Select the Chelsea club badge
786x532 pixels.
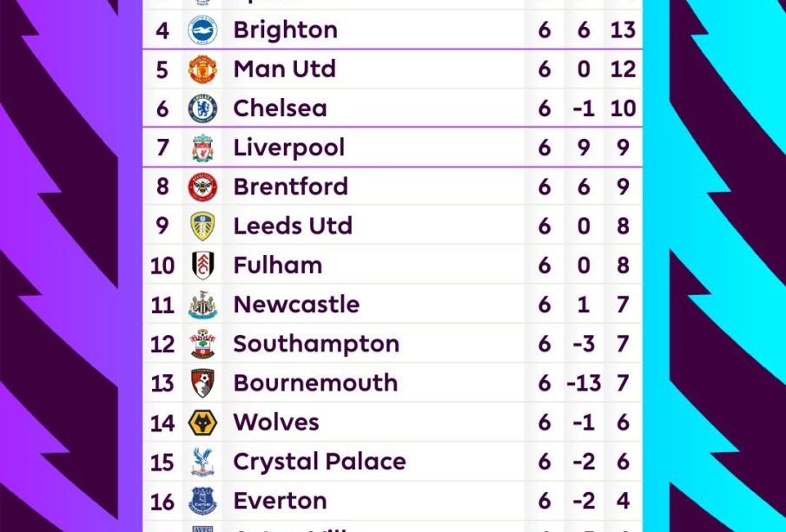pyautogui.click(x=202, y=108)
